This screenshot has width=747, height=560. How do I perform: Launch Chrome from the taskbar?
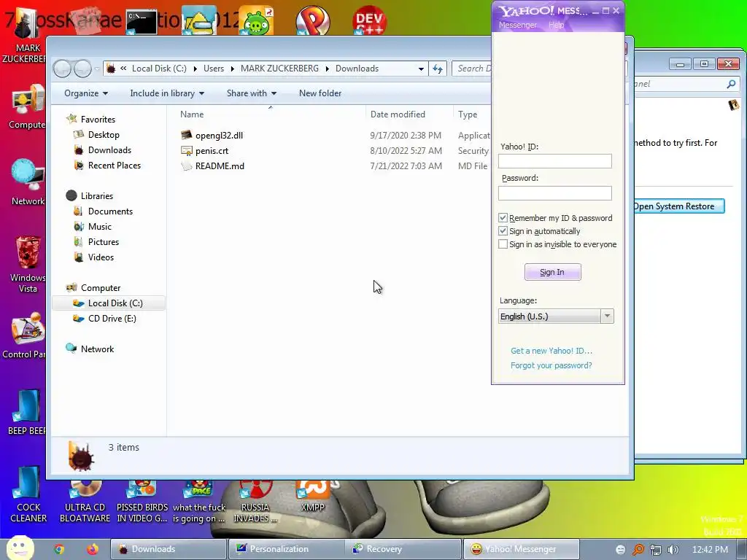58,549
